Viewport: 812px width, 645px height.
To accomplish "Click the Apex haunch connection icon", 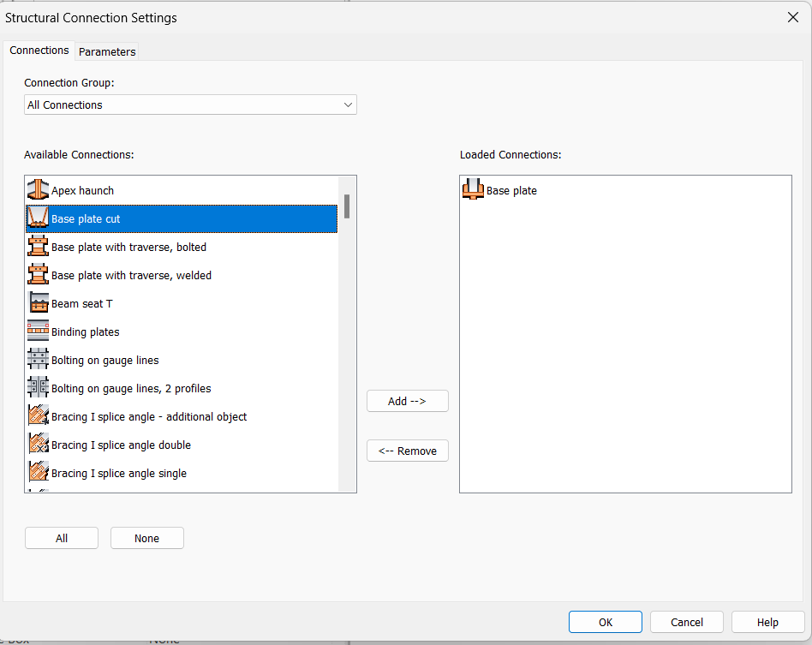I will coord(38,190).
